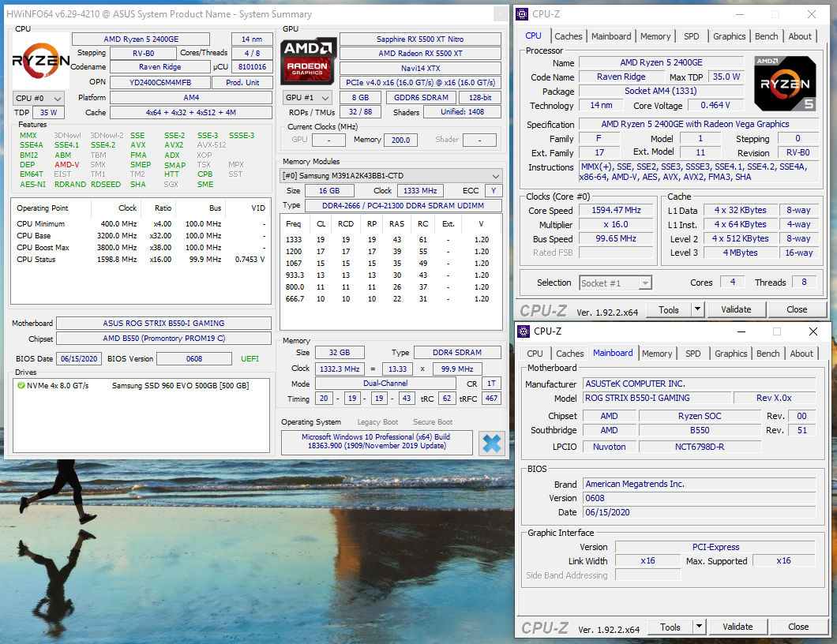The width and height of the screenshot is (837, 644).
Task: Click the BIOS Version 0608 field in HWiNFO
Action: [x=194, y=358]
